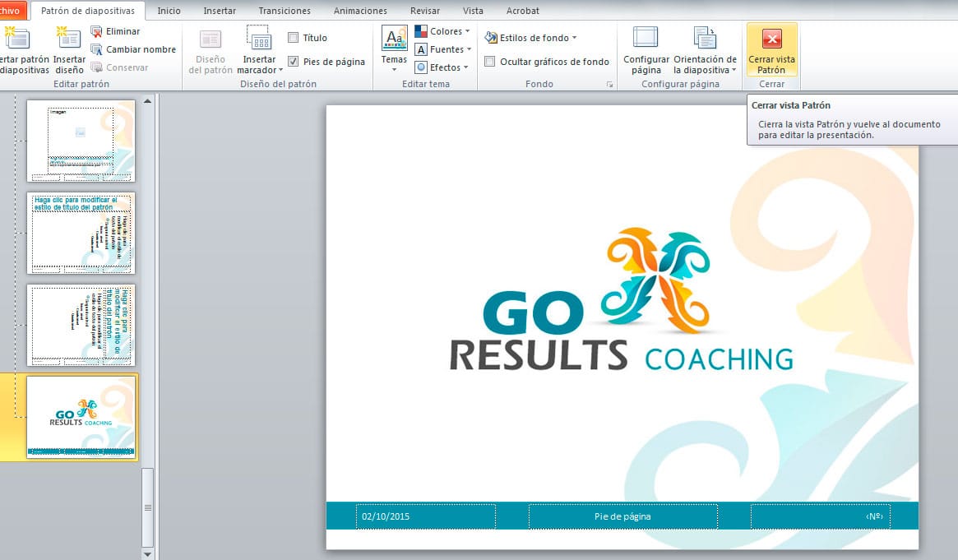Viewport: 958px width, 560px height.
Task: Switch to the Vista tab
Action: [473, 11]
